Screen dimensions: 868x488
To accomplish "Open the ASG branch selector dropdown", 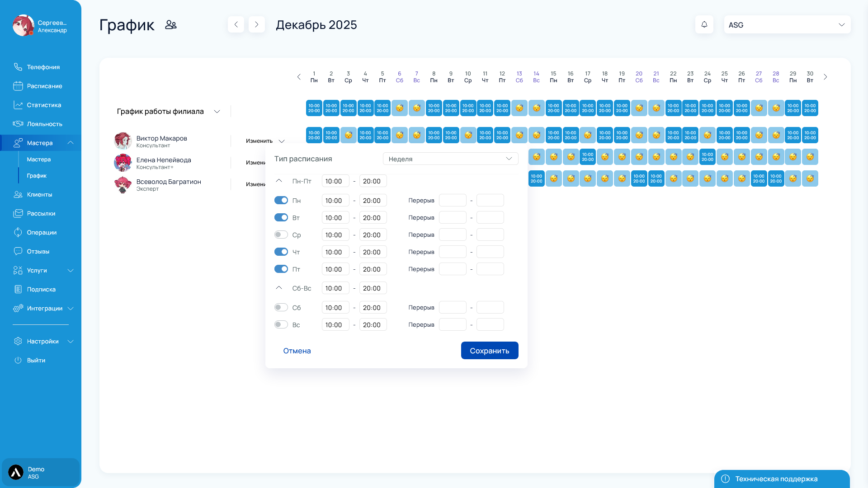I will coord(787,25).
